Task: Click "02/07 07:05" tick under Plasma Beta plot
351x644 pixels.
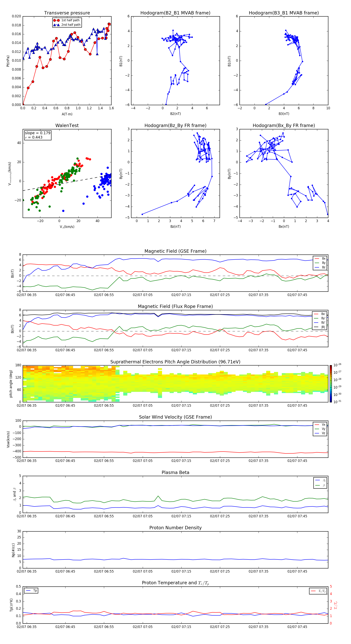Action: pyautogui.click(x=142, y=516)
